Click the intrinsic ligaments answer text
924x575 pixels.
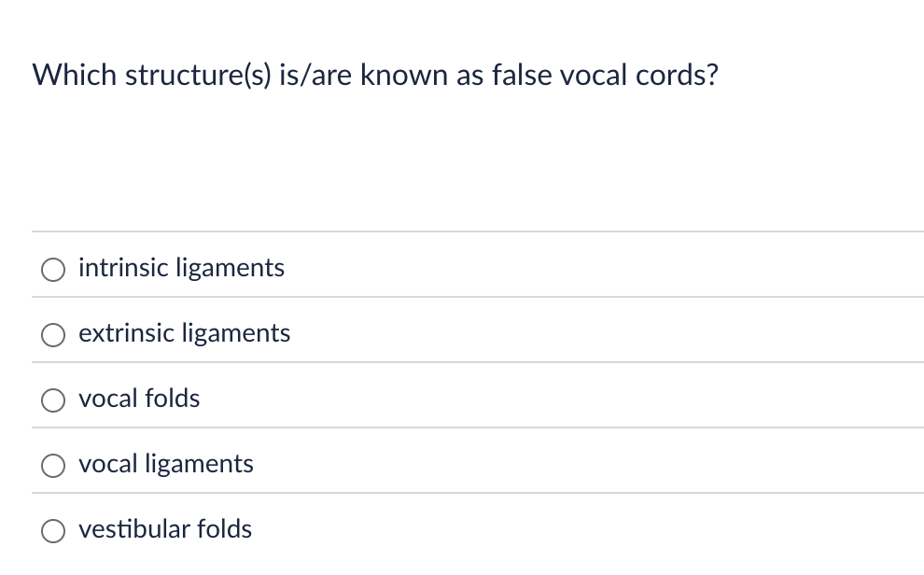click(x=181, y=268)
